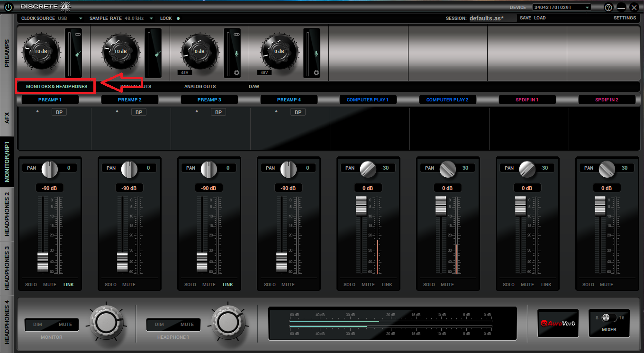Click the Computer Play 1 fader handle

[x=361, y=205]
